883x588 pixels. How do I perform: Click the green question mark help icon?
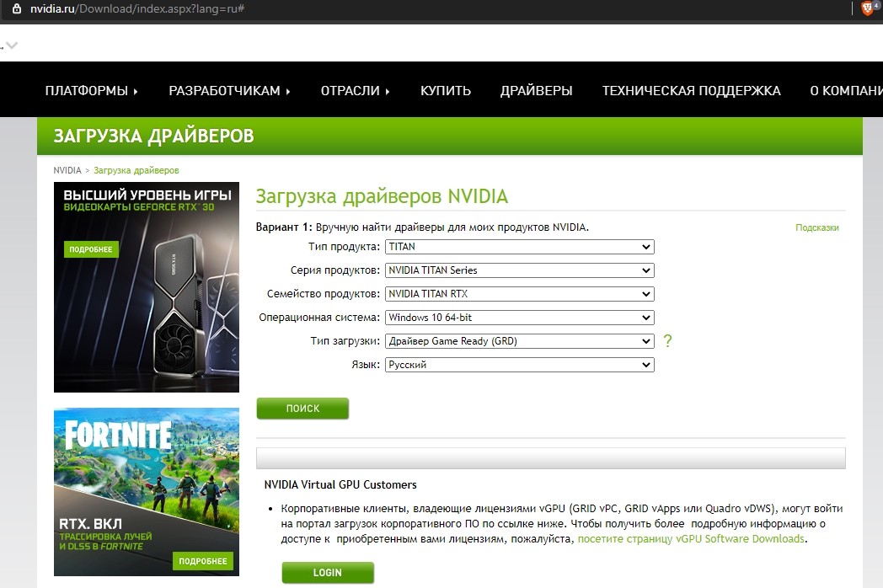667,340
